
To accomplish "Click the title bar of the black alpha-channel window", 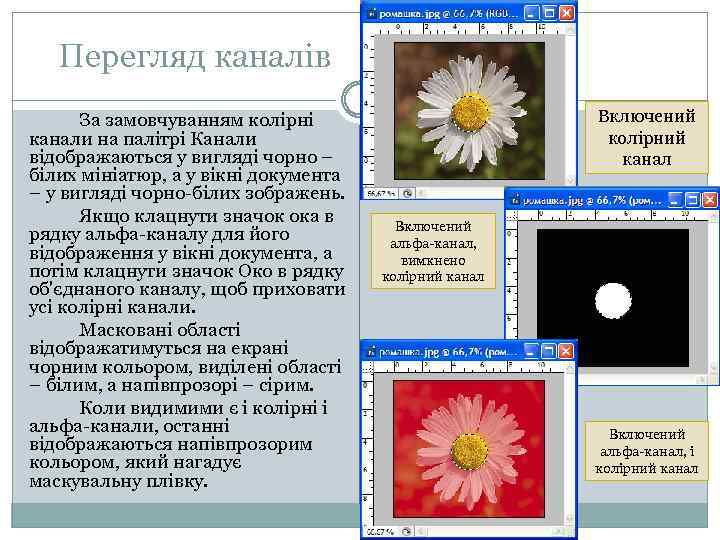I will click(x=612, y=200).
